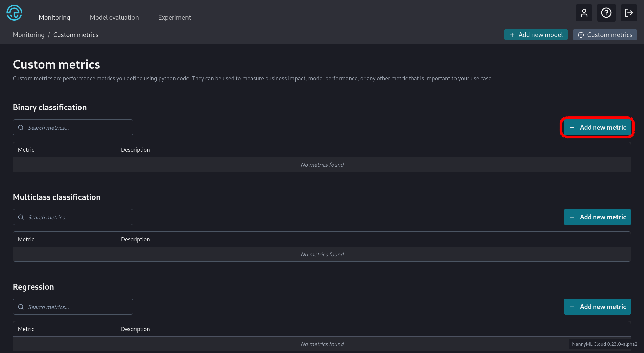Click the Custom metrics breadcrumb item
The width and height of the screenshot is (644, 353).
coord(76,35)
